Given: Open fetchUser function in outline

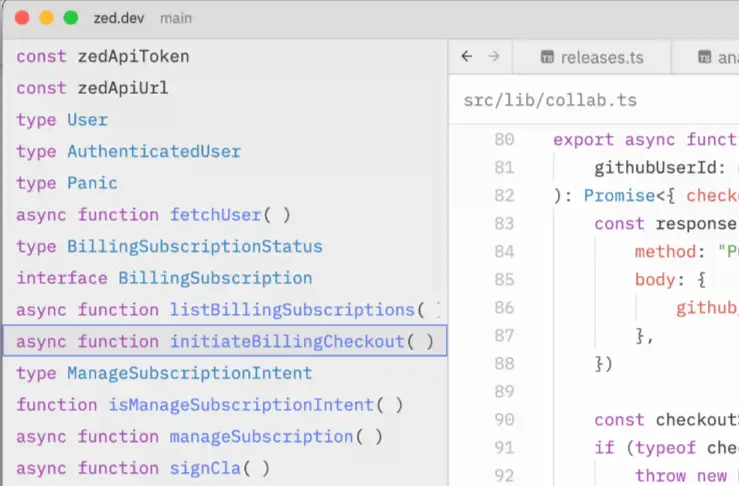Looking at the screenshot, I should 225,214.
